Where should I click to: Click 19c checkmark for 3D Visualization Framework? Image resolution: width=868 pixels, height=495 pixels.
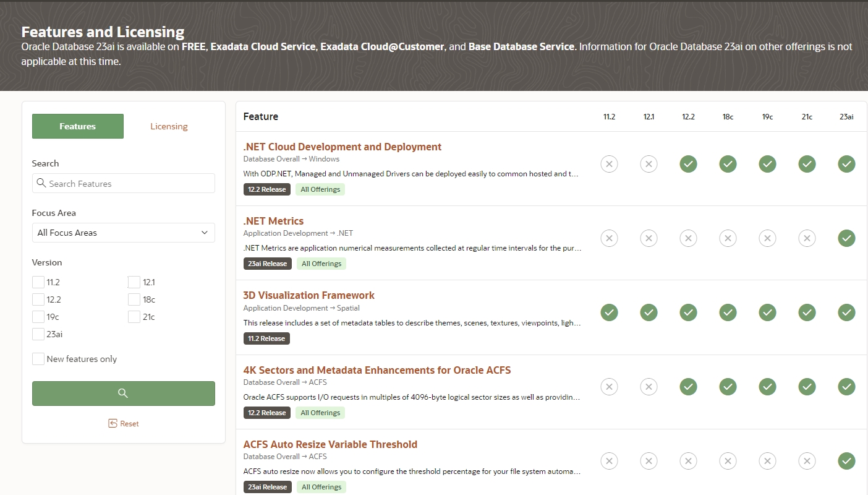click(767, 312)
